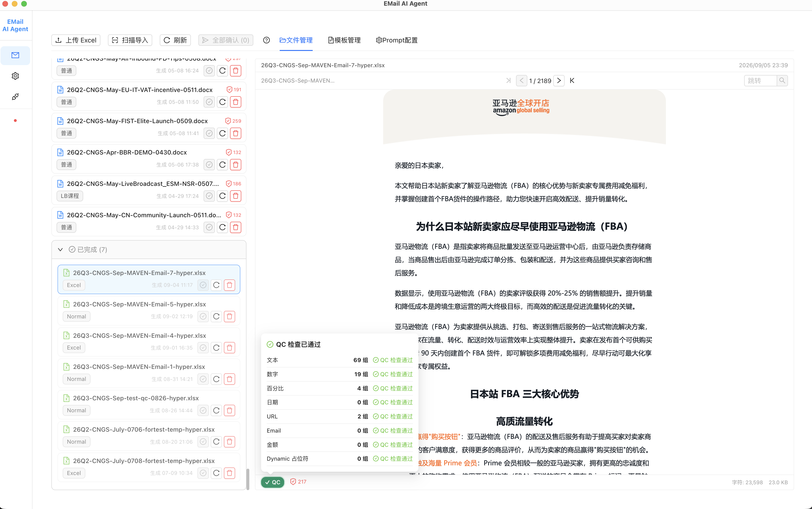
Task: Toggle confirm on MAVEN-Email-5-hyper.xlsx
Action: pyautogui.click(x=203, y=317)
